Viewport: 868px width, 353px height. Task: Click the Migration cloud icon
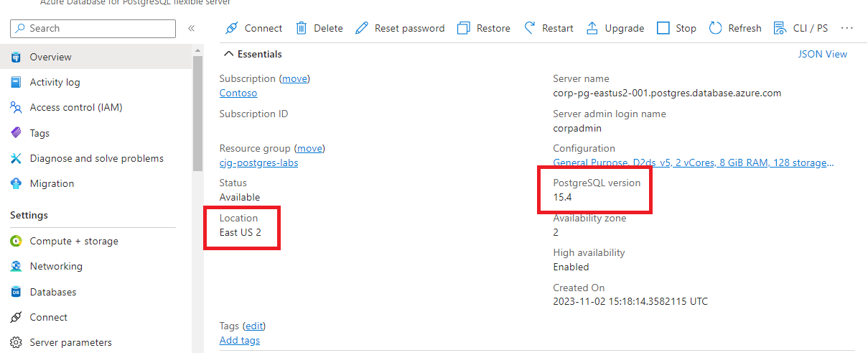tap(16, 183)
